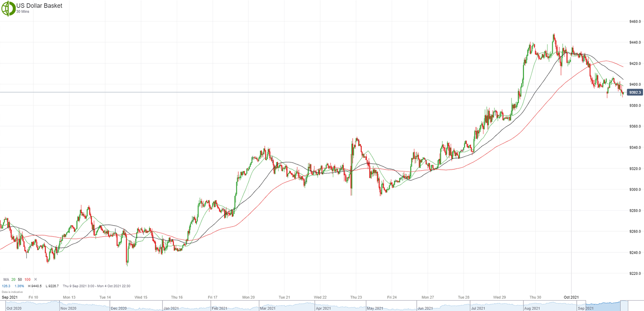Jump to Aug 2021 in the navigator strip

pos(532,308)
